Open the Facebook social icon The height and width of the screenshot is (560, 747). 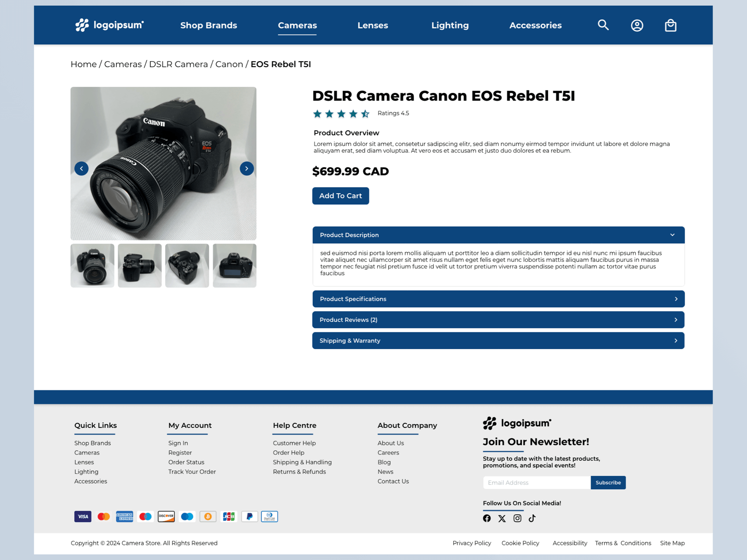tap(487, 518)
